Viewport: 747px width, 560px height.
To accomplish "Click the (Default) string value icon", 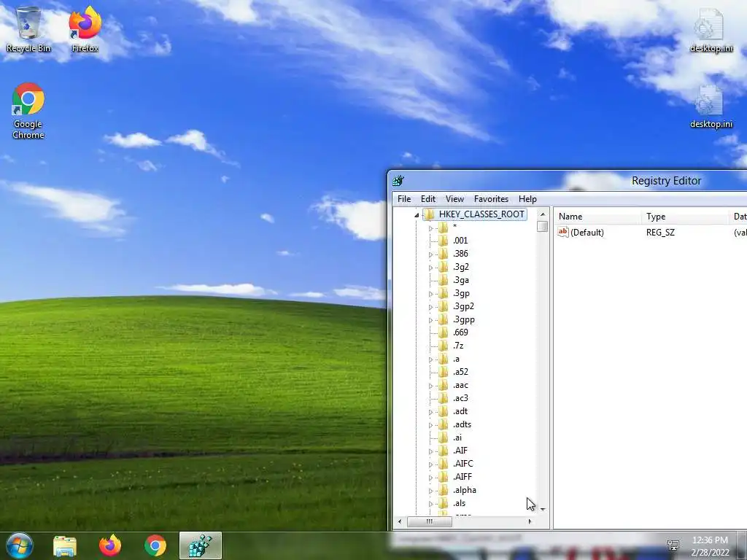I will pyautogui.click(x=563, y=233).
